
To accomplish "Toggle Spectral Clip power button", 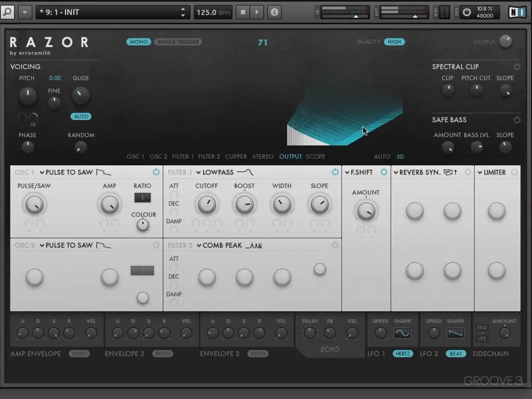I will click(x=517, y=66).
